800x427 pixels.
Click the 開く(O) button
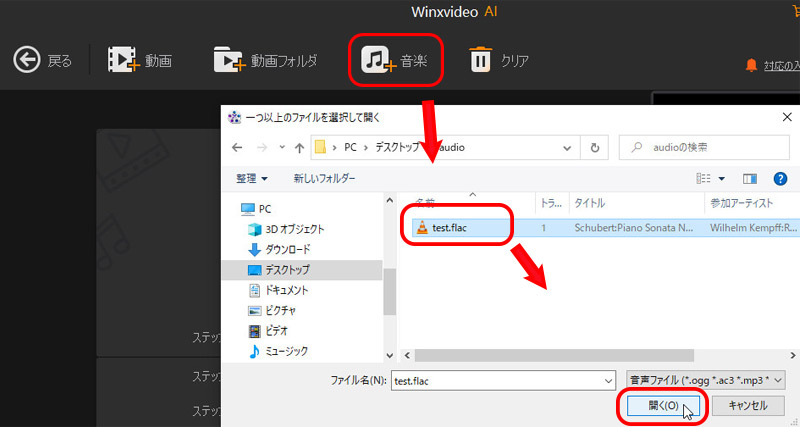(x=663, y=406)
